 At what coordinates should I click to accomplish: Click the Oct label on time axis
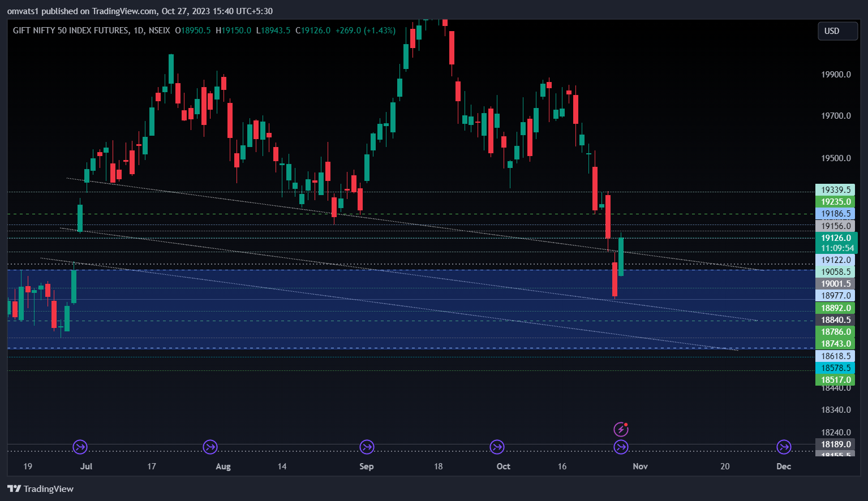coord(503,467)
